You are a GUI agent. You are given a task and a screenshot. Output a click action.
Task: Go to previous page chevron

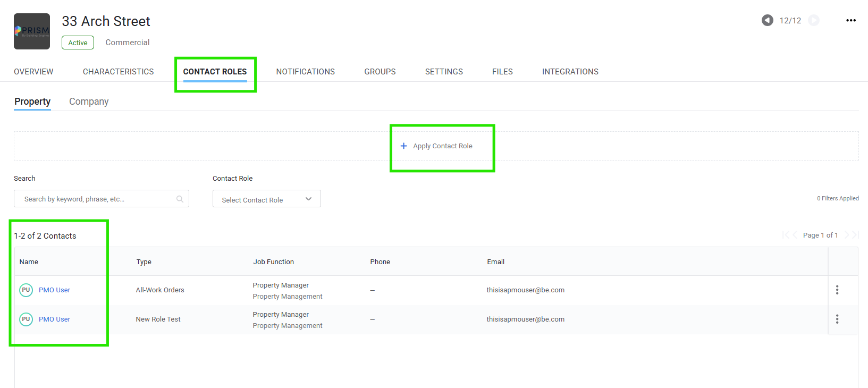(795, 235)
